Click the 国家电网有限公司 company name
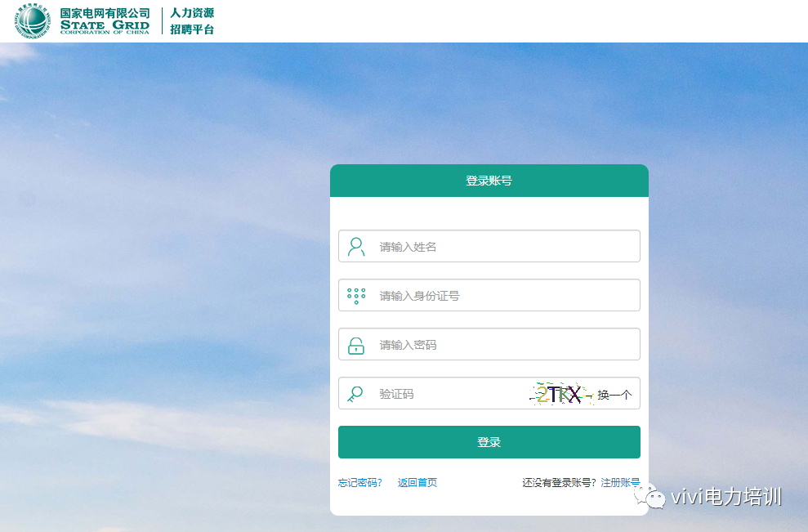Image resolution: width=808 pixels, height=532 pixels. coord(105,14)
